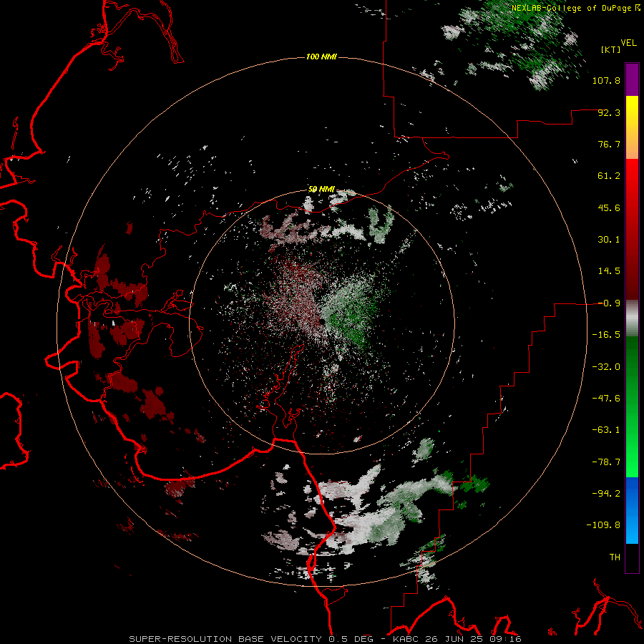Screen dimensions: 644x644
Task: Click the radar site dot at the rings' center
Action: [322, 321]
